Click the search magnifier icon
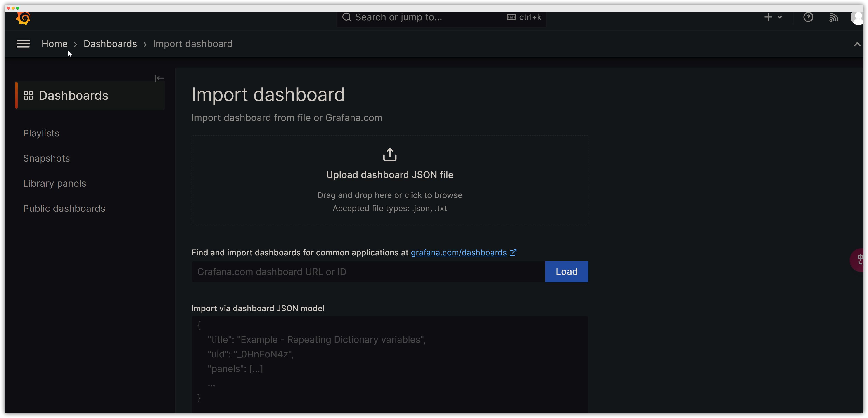Image resolution: width=868 pixels, height=418 pixels. pyautogui.click(x=346, y=17)
